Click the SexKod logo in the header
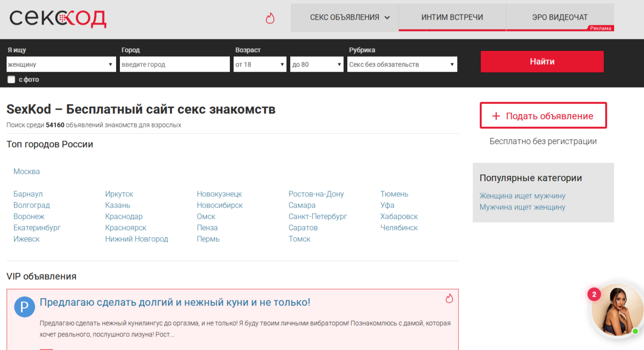644x350 pixels. tap(58, 18)
